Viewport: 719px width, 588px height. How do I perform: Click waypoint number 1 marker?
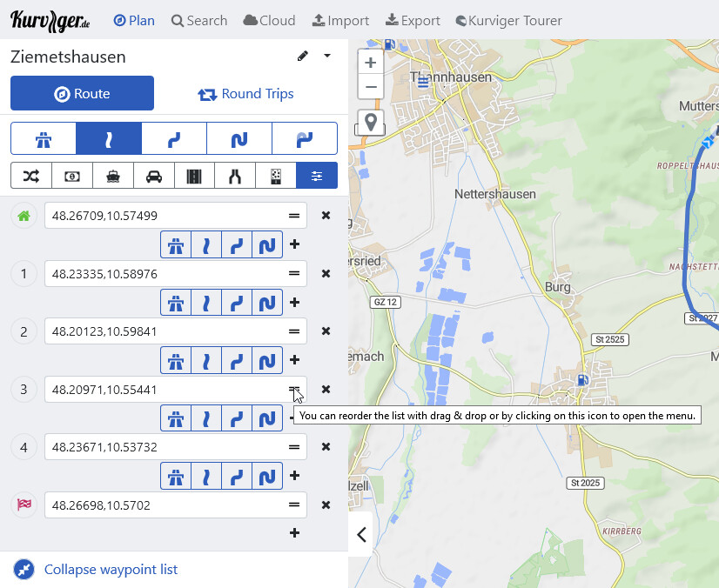(x=24, y=274)
